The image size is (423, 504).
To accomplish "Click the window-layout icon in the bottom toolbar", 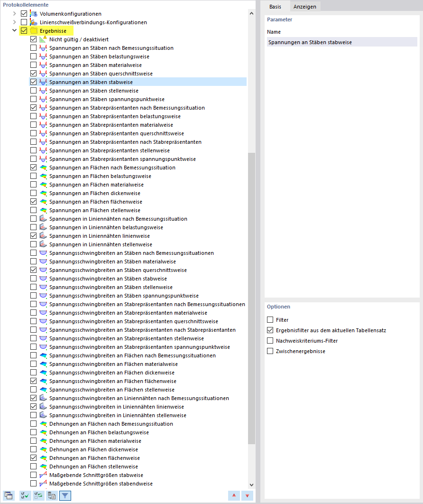I will pyautogui.click(x=9, y=495).
